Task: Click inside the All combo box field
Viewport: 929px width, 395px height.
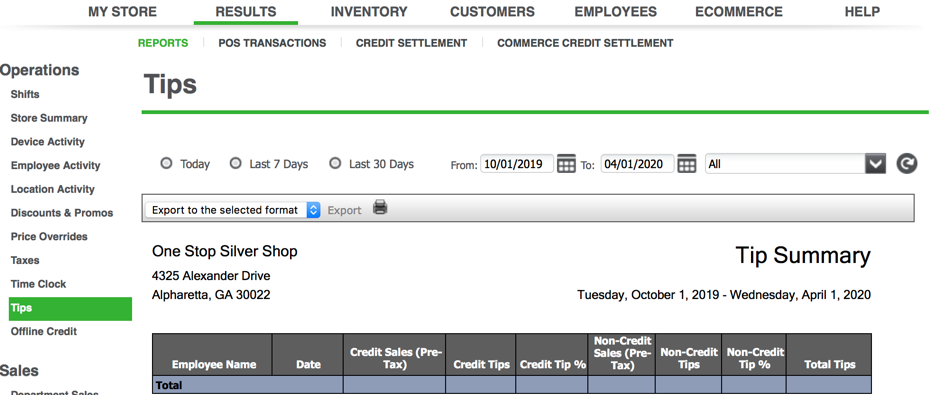Action: [x=785, y=164]
